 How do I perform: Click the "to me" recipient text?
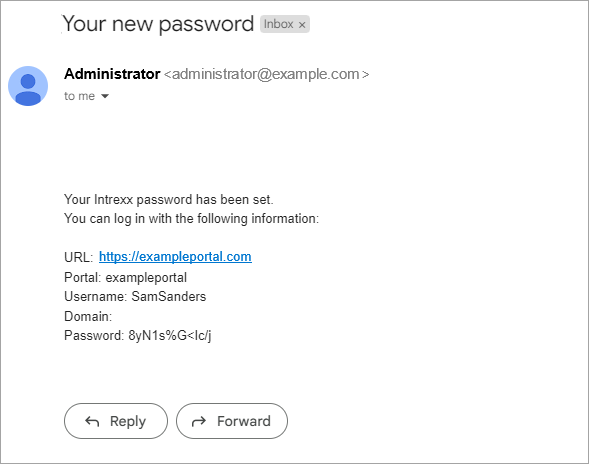pos(79,96)
